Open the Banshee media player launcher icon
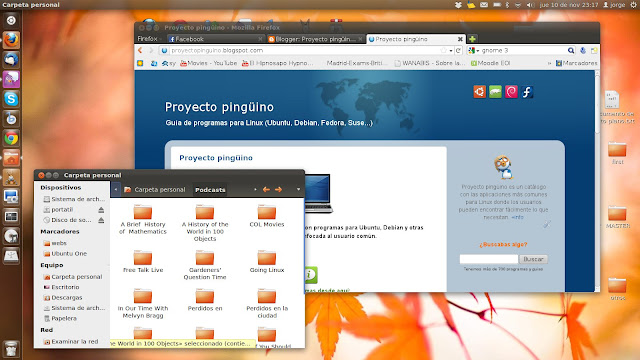This screenshot has width=640, height=360. pyautogui.click(x=11, y=119)
